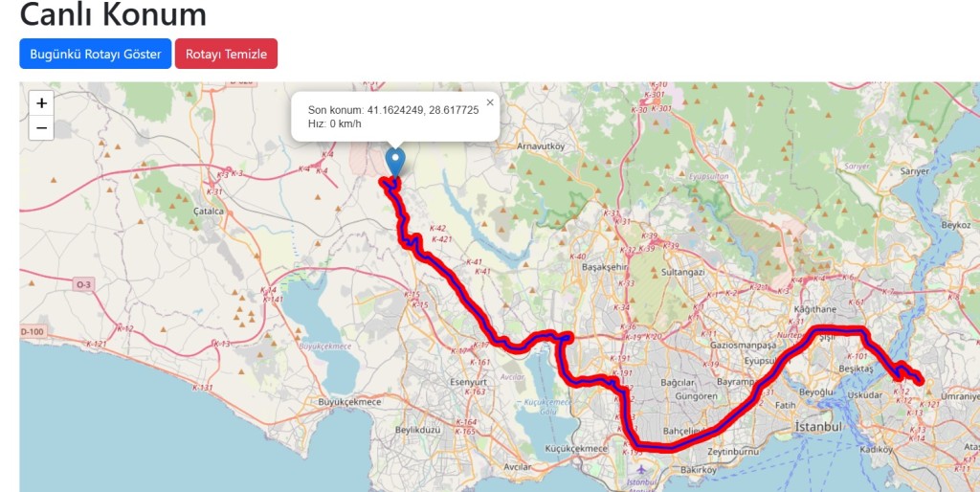Click the Beşiktaş district label
This screenshot has width=980, height=492.
coord(856,369)
